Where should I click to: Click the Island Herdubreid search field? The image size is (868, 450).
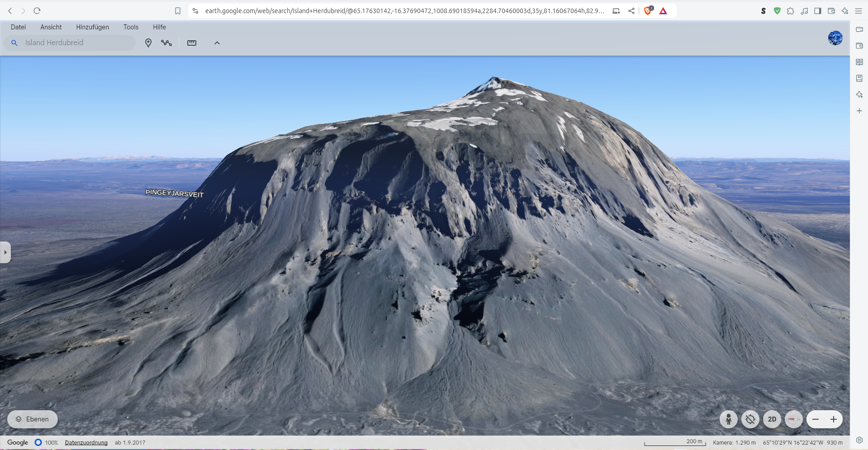(70, 43)
